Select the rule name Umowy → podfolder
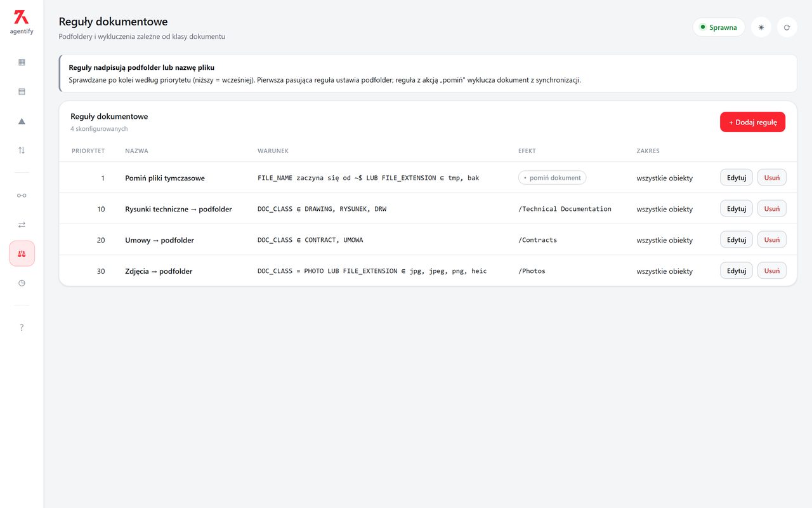 (159, 241)
